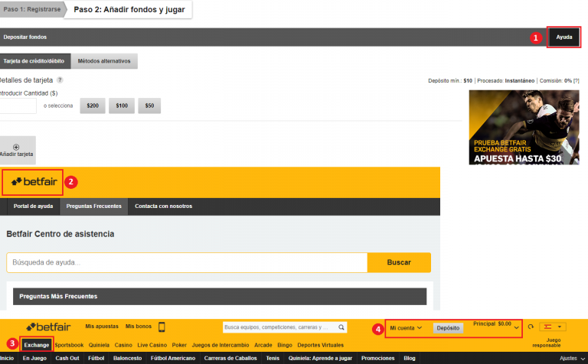The width and height of the screenshot is (588, 364).
Task: Click the Añadir tarjeta plus icon
Action: [16, 147]
